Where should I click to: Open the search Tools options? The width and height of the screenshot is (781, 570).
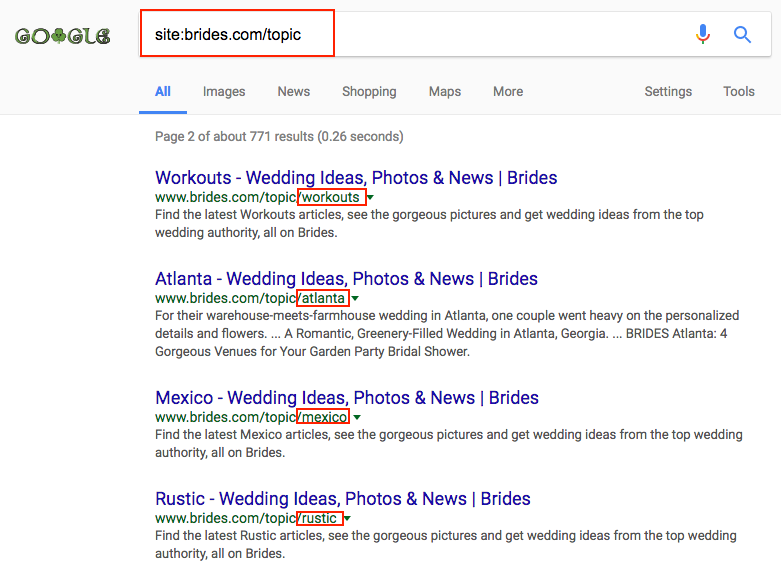point(739,92)
